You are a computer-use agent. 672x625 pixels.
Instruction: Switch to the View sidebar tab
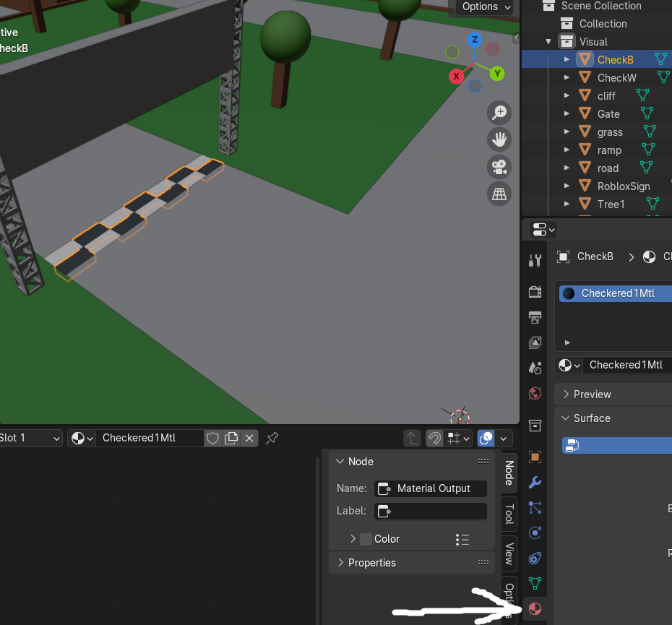coord(509,553)
